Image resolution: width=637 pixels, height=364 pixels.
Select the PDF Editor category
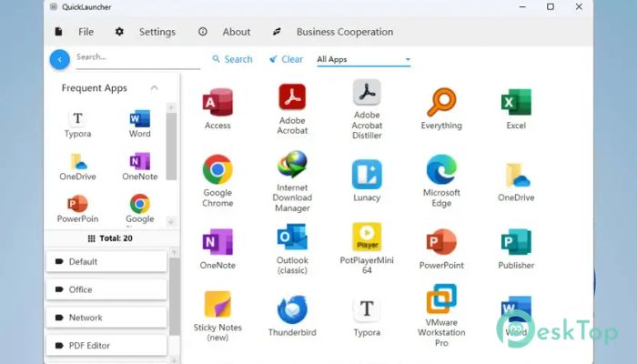click(106, 346)
